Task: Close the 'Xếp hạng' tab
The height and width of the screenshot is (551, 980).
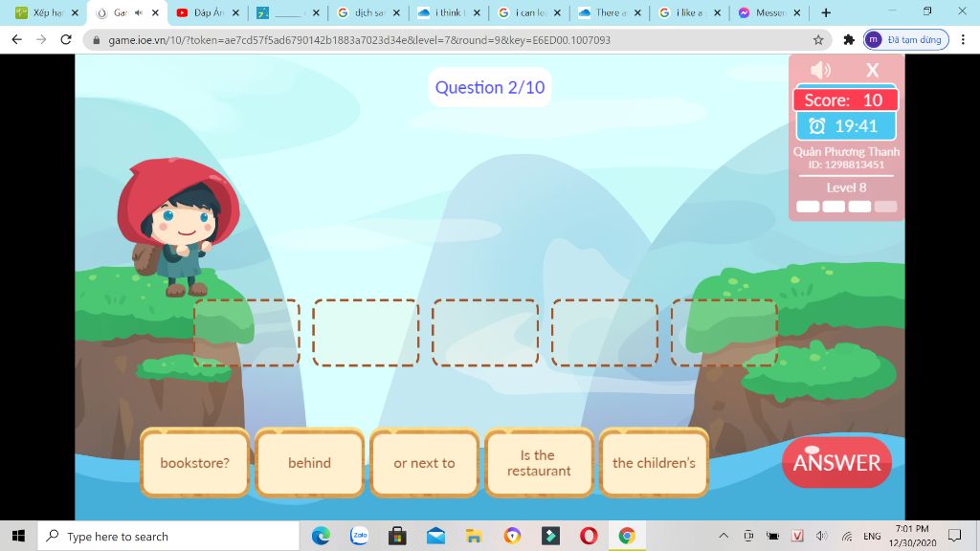Action: point(75,12)
